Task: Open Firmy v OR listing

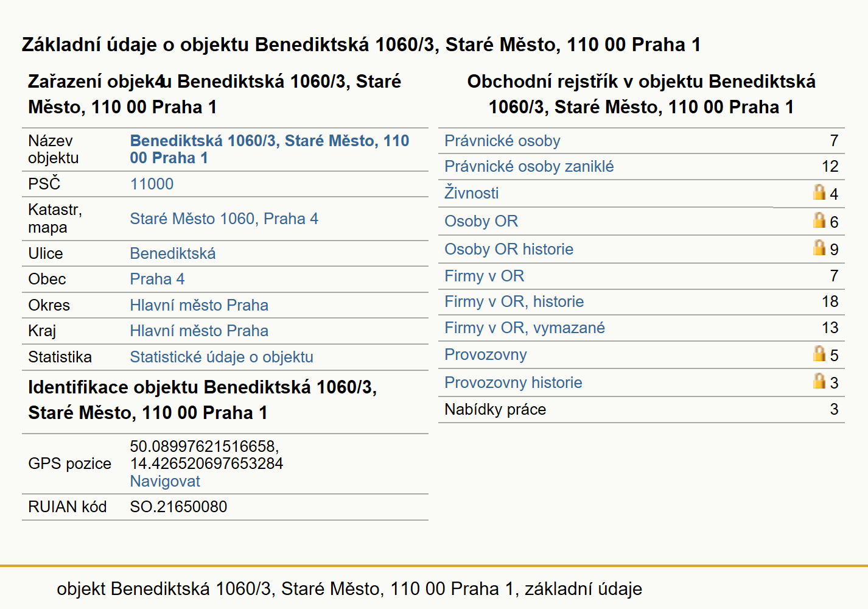Action: [x=484, y=276]
